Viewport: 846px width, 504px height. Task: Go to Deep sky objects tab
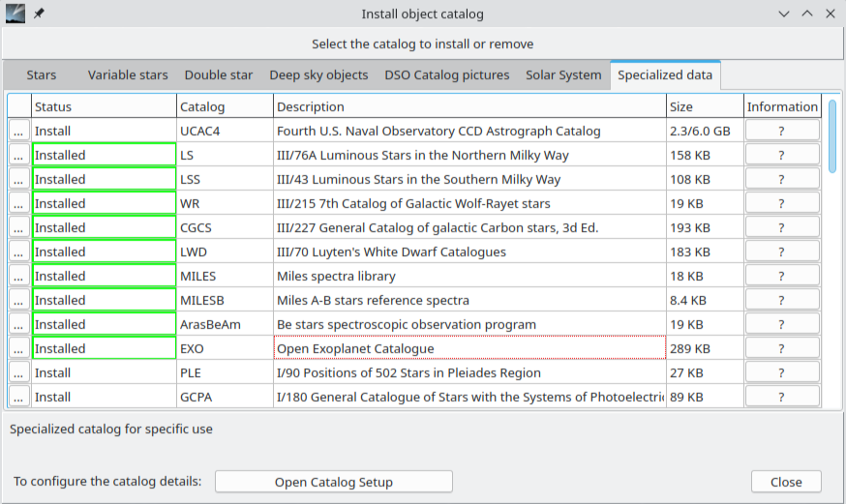click(318, 74)
